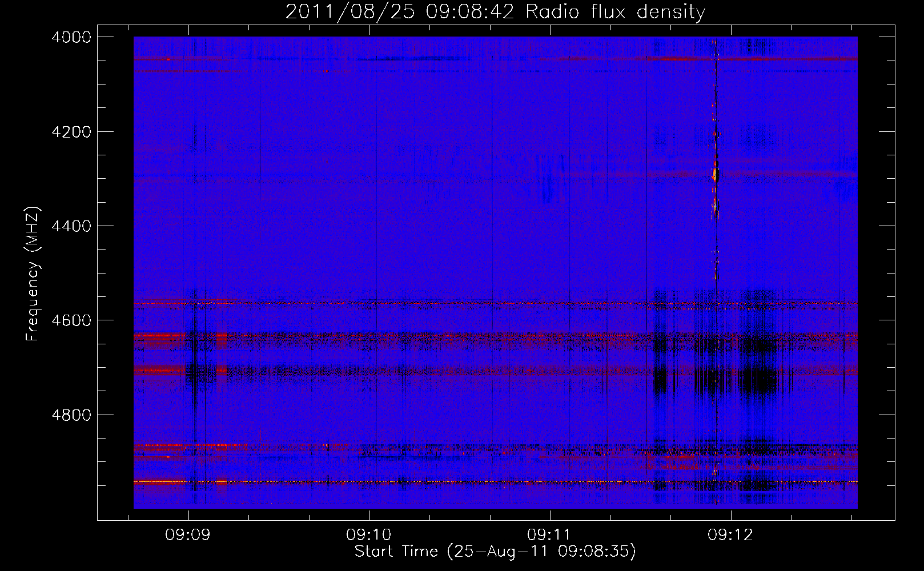Click the '09:12' time axis label
Viewport: 924px width, 571px height.
pos(730,535)
